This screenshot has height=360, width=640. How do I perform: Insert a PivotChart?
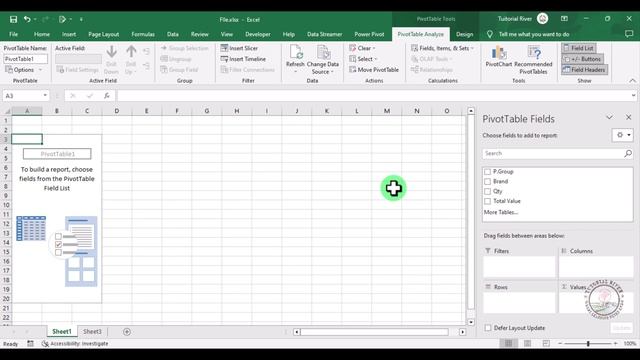coord(498,56)
